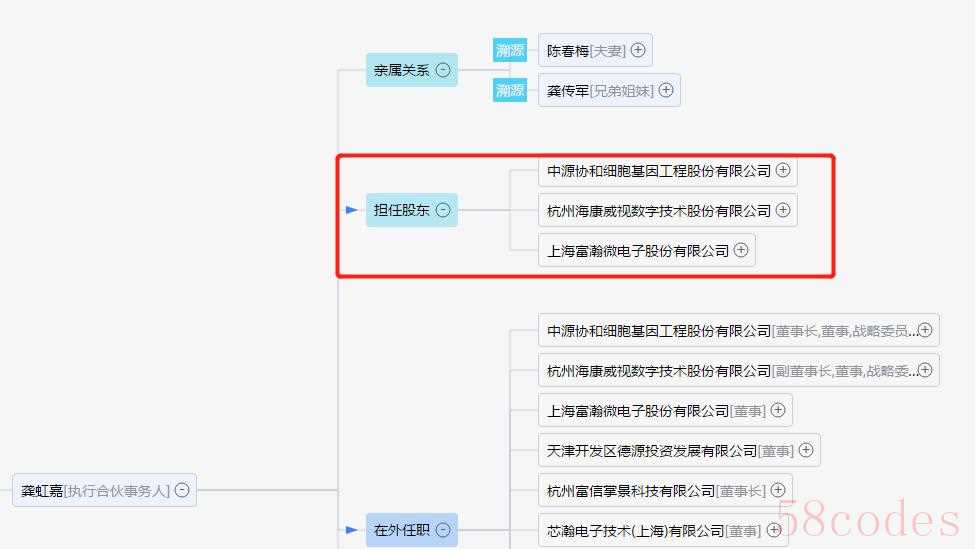975x549 pixels.
Task: Collapse the 担任股东 branch
Action: 443,210
